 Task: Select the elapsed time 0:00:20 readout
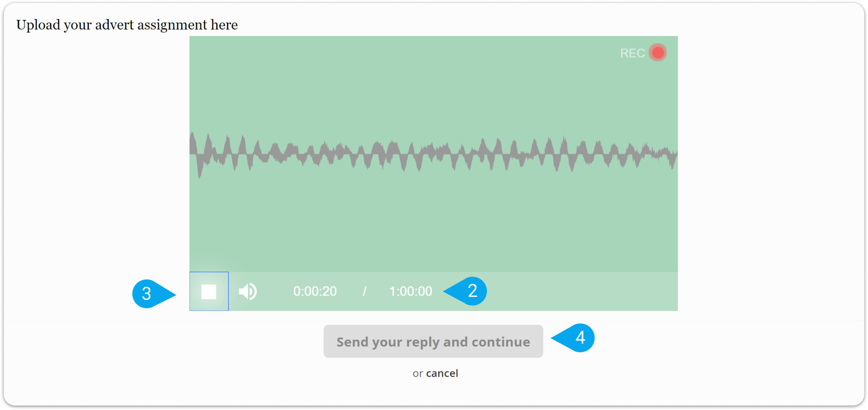[x=315, y=292]
